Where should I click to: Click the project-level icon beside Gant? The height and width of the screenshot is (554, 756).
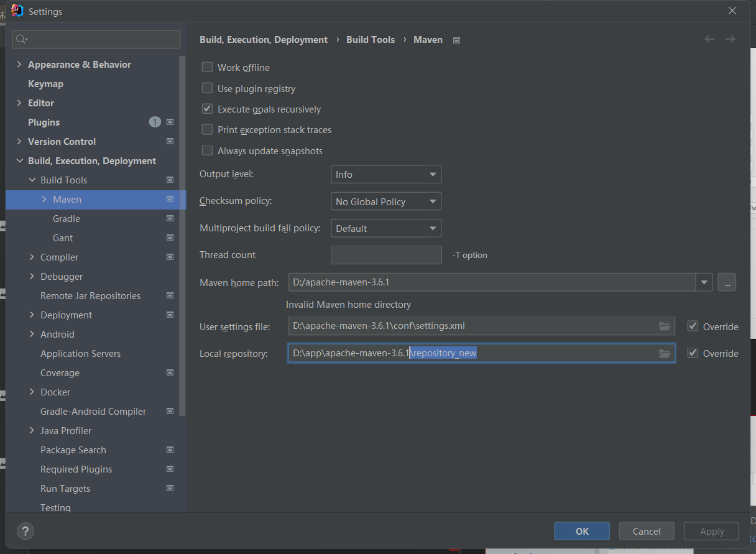click(170, 238)
